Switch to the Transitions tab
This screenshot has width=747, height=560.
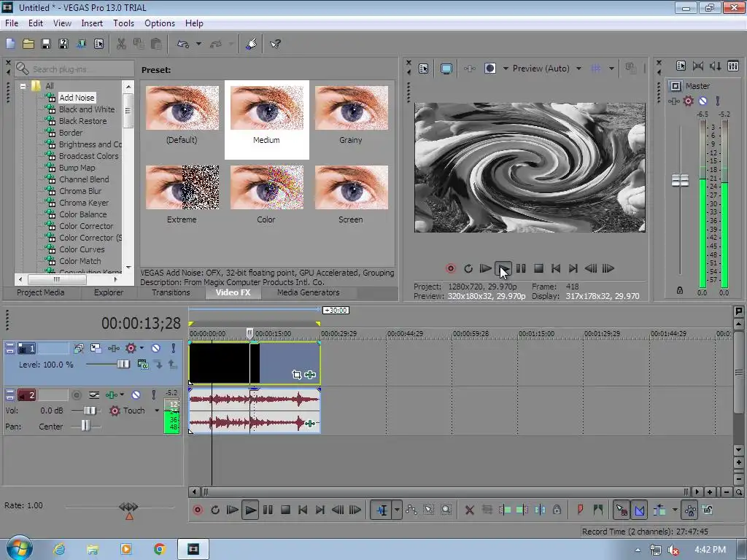coord(171,292)
